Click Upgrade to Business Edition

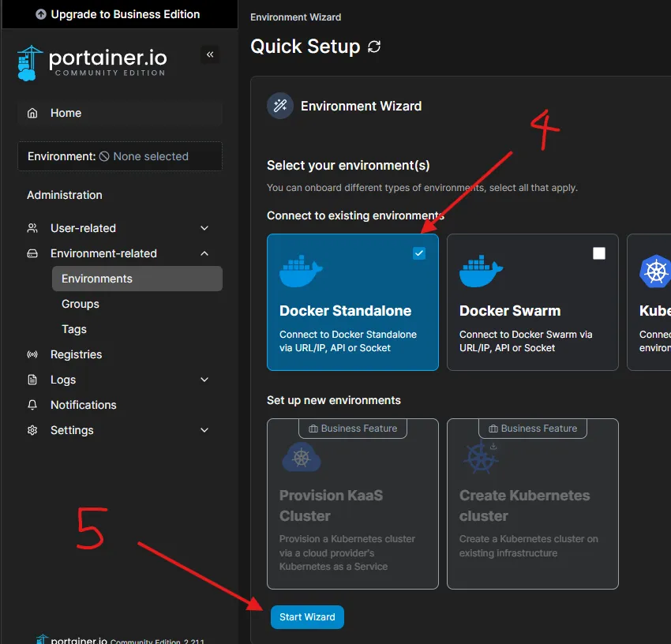(x=118, y=14)
